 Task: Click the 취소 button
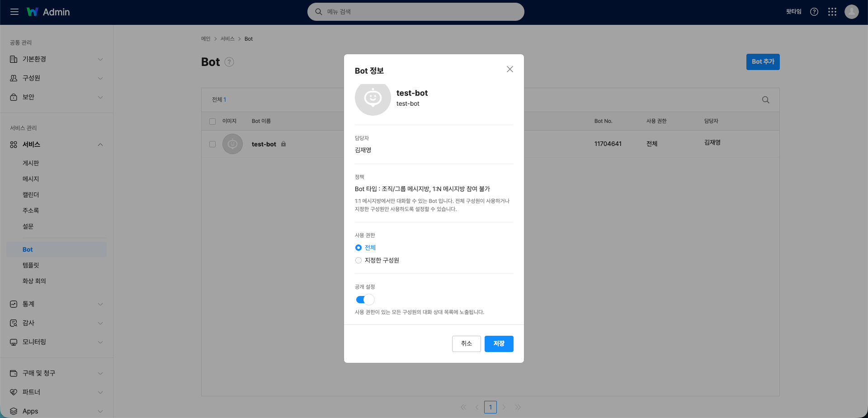pos(466,343)
